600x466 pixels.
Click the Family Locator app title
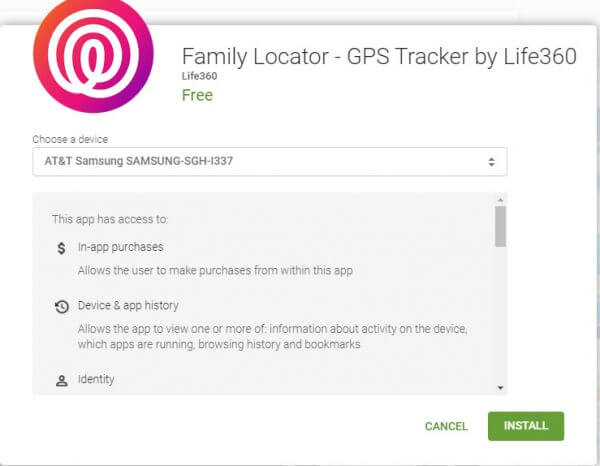[x=379, y=57]
